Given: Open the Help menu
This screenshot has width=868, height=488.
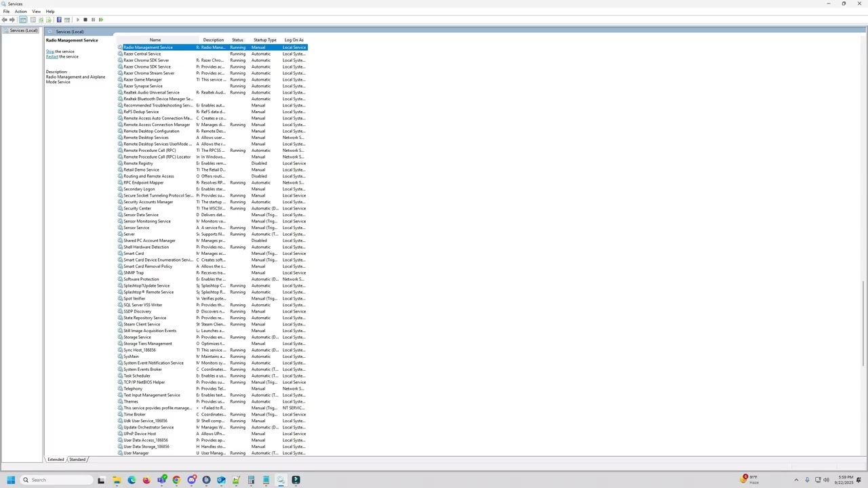Looking at the screenshot, I should click(x=50, y=12).
